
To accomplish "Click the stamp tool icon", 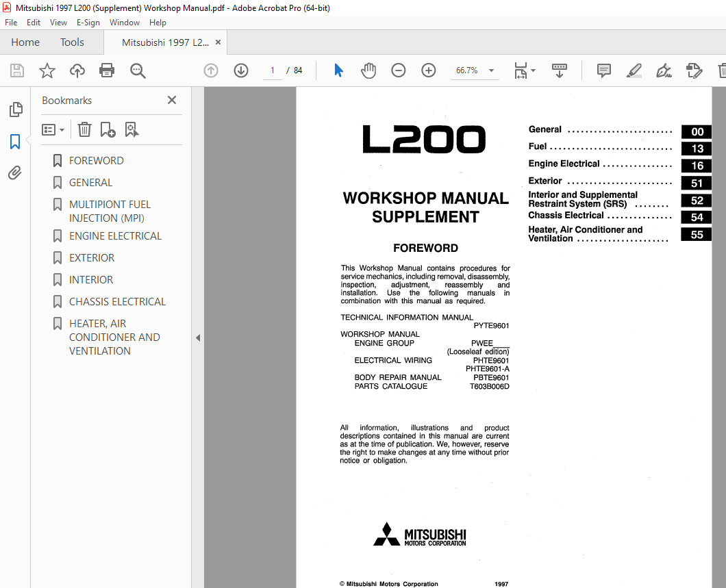I will click(694, 71).
